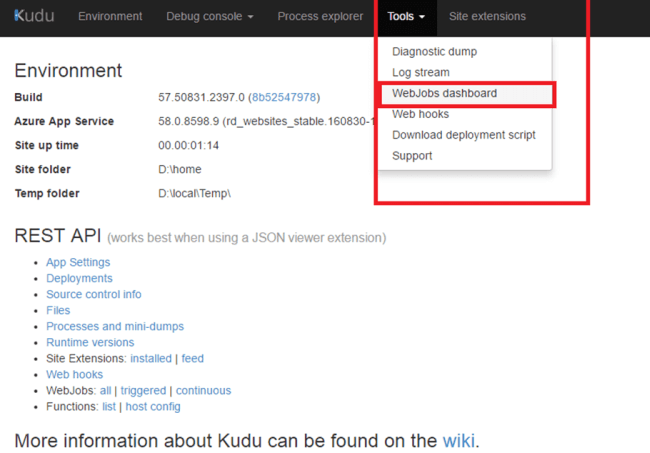Click the Kudu logo in navbar
This screenshot has height=453, width=650.
tap(34, 16)
